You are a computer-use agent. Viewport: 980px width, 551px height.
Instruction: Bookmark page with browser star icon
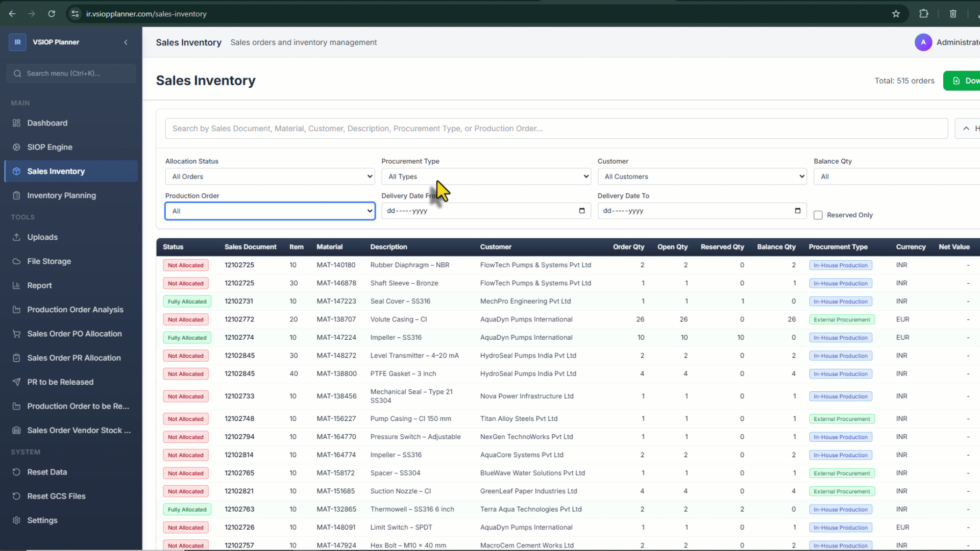[896, 14]
